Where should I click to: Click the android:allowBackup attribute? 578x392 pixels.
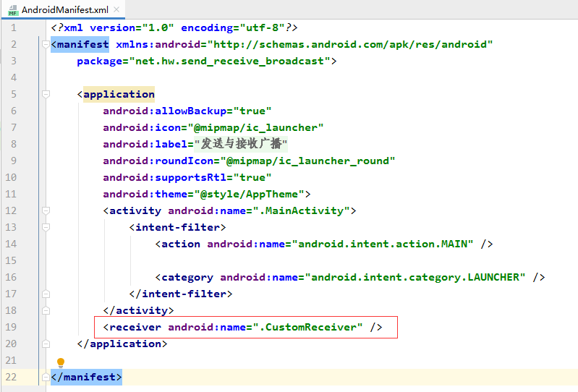(164, 111)
